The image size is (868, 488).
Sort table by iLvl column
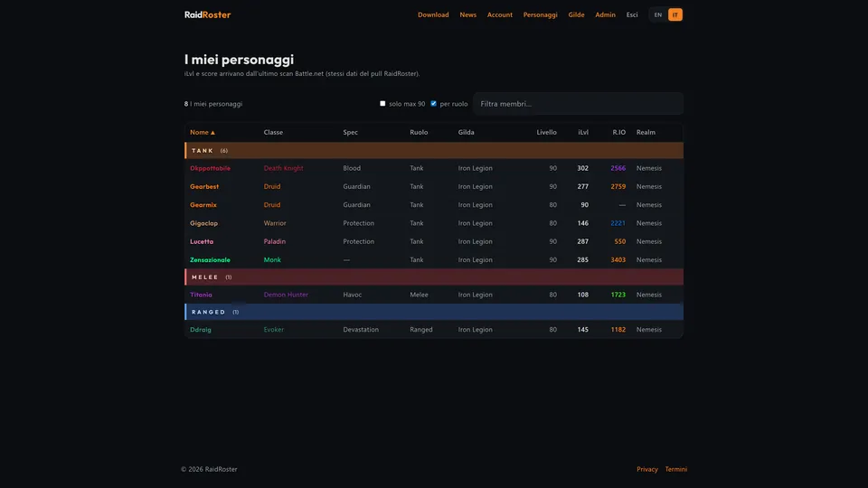click(x=583, y=132)
